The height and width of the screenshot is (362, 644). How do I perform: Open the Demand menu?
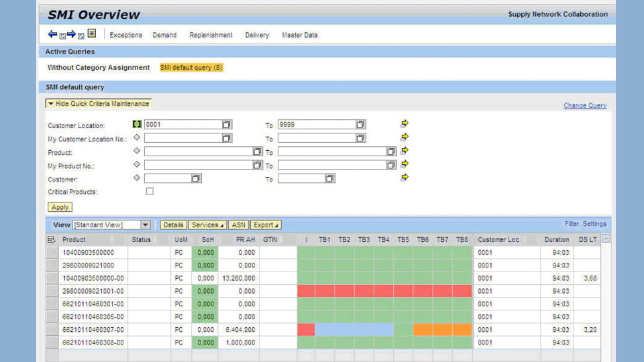(x=164, y=36)
